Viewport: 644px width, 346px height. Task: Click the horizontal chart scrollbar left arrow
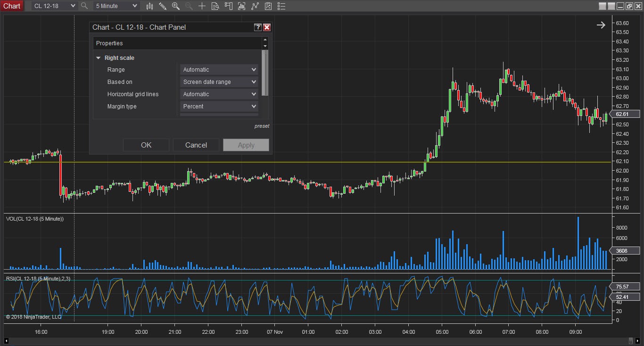7,341
